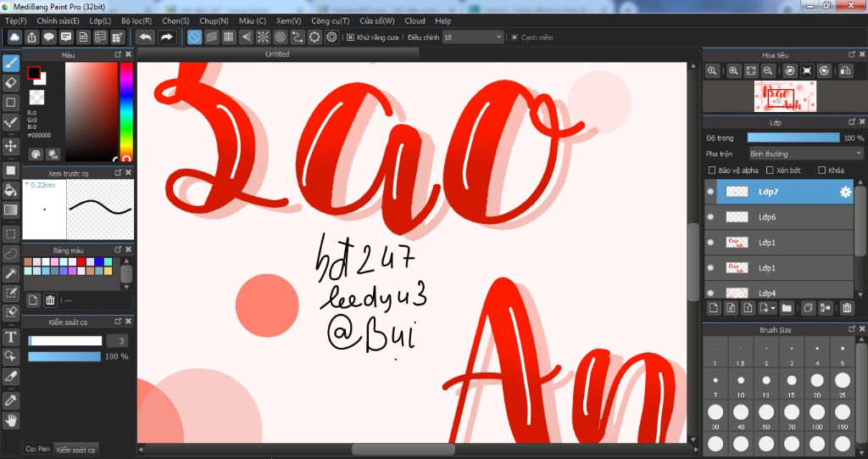The image size is (868, 459).
Task: Add a layer folder
Action: (x=787, y=308)
